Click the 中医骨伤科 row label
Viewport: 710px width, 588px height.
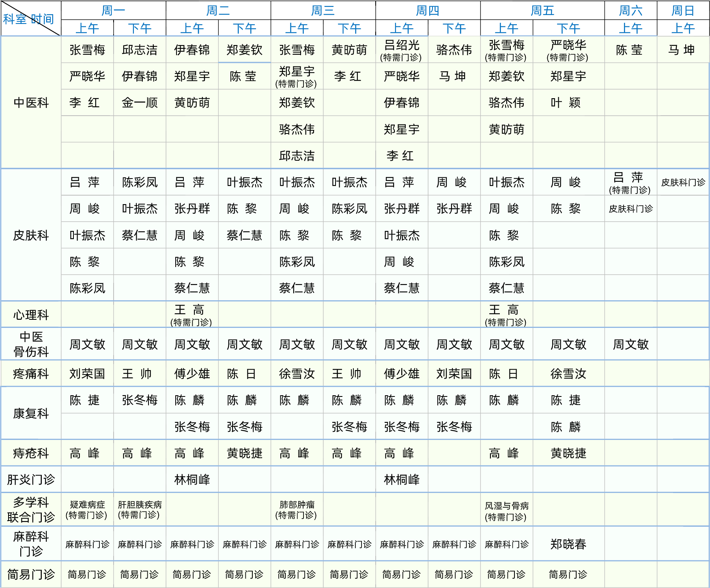pos(31,344)
